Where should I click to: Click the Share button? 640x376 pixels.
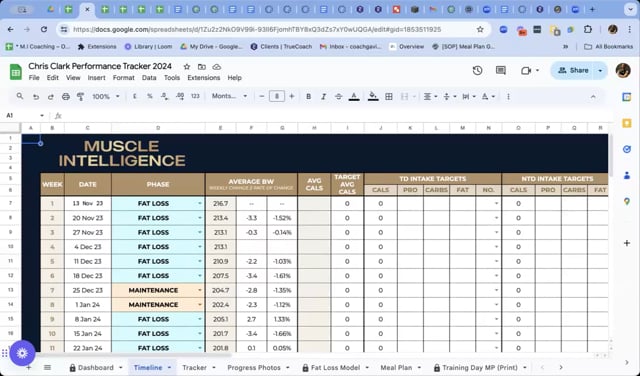pos(573,70)
